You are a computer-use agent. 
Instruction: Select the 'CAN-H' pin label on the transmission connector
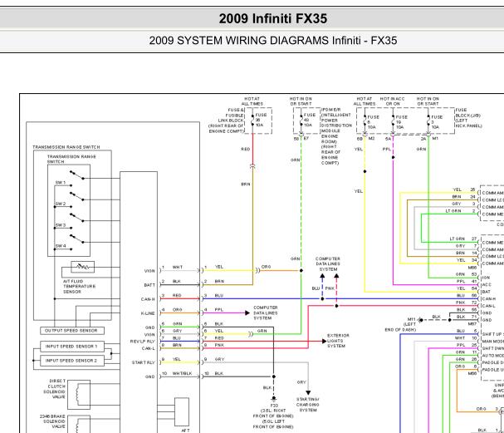coord(148,299)
